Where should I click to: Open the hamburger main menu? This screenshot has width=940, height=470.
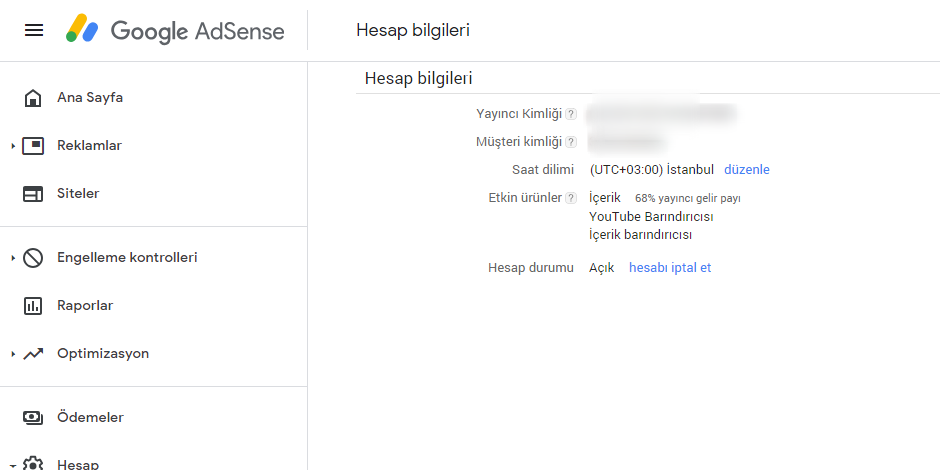click(x=34, y=30)
